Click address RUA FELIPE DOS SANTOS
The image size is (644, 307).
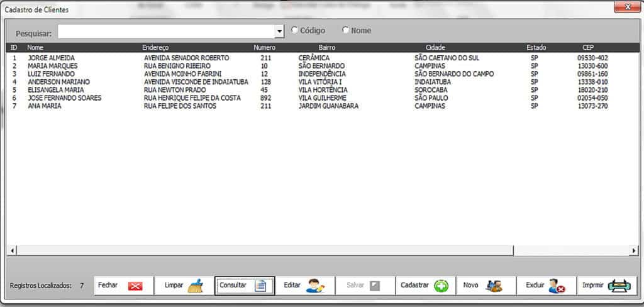tap(180, 106)
